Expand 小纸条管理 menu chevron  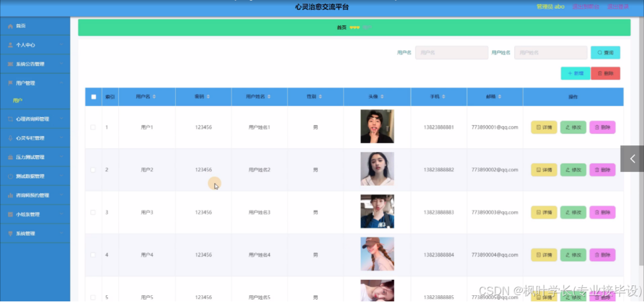[x=61, y=214]
